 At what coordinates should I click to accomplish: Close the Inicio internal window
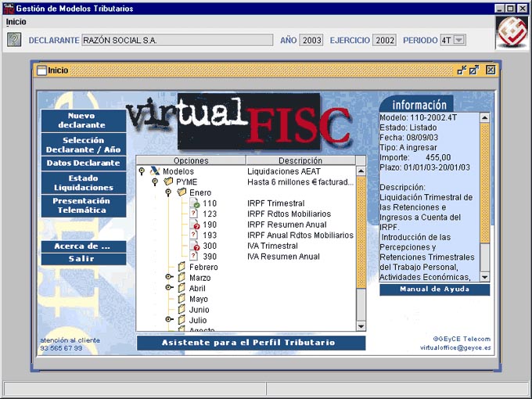coord(491,70)
